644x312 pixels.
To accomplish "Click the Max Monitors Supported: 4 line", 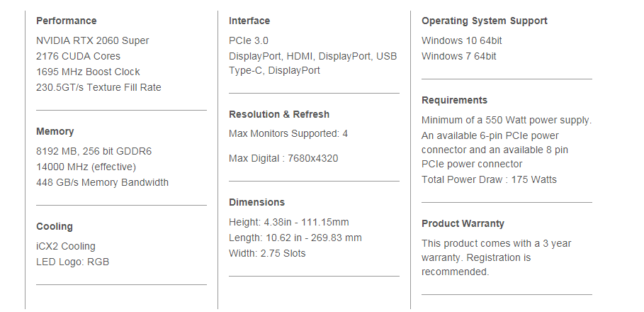I will 288,133.
